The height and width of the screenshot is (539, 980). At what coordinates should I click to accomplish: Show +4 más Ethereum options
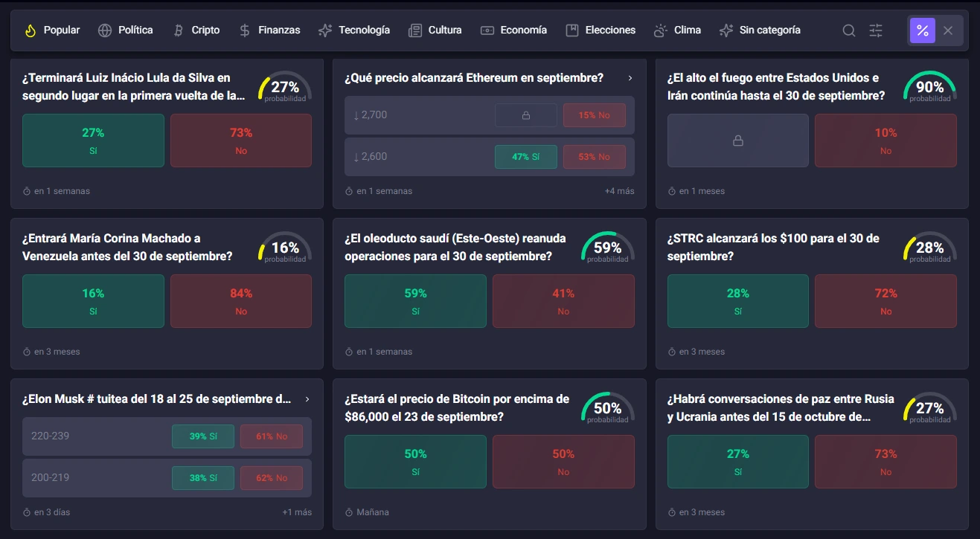click(620, 191)
